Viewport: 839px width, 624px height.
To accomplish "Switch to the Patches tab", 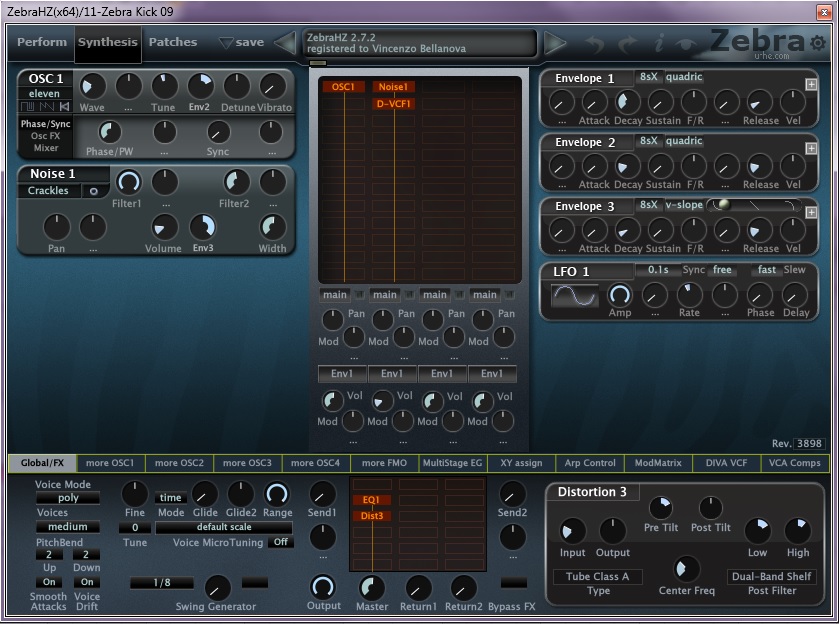I will coord(172,42).
